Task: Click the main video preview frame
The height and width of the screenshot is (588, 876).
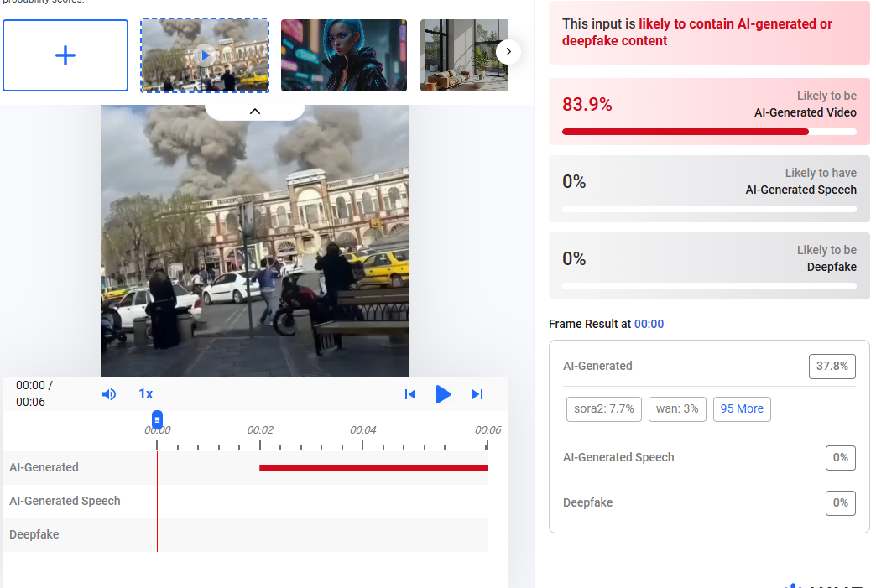Action: 255,242
